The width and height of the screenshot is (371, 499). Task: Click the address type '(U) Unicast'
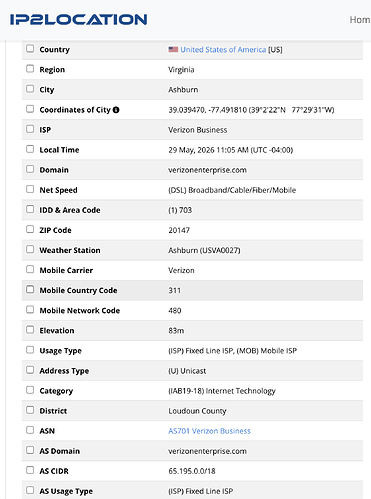tap(187, 371)
